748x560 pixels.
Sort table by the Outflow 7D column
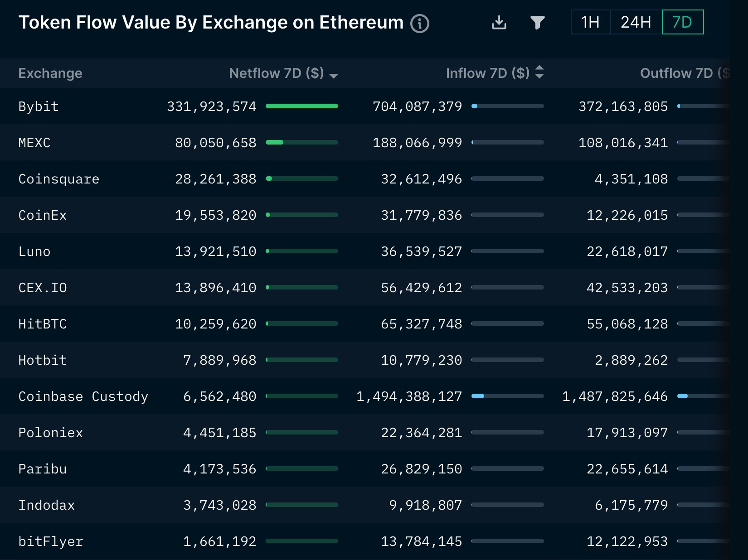point(679,73)
